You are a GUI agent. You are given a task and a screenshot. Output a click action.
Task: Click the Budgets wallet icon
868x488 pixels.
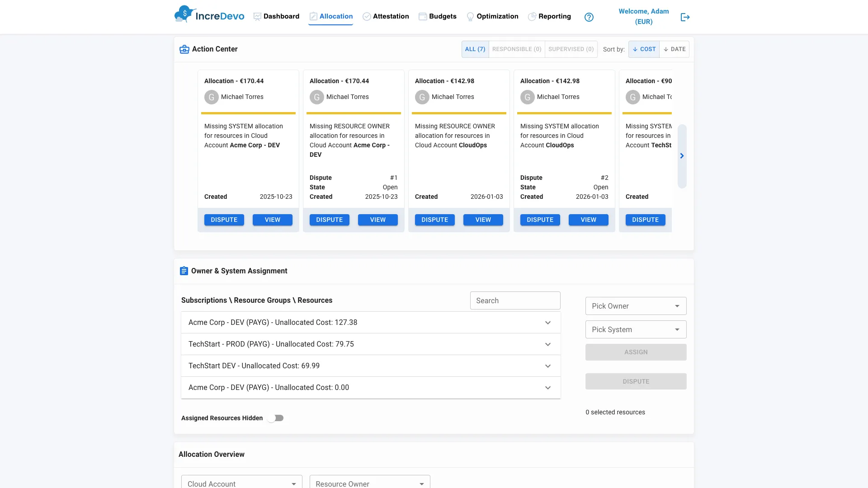(423, 17)
